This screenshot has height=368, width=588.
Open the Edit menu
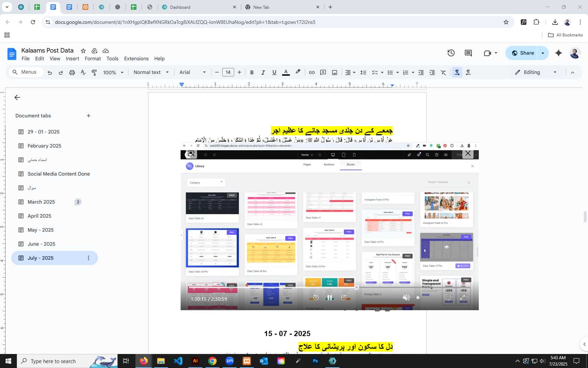[x=40, y=59]
